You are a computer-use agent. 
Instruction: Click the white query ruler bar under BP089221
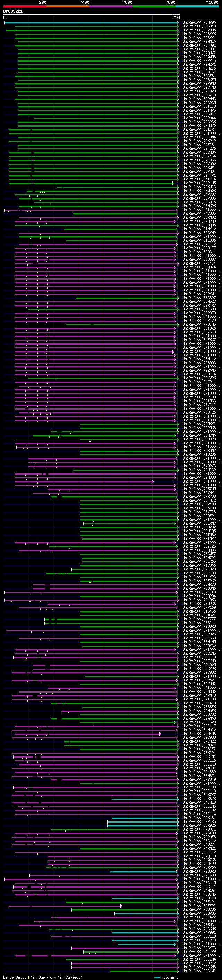91,15
